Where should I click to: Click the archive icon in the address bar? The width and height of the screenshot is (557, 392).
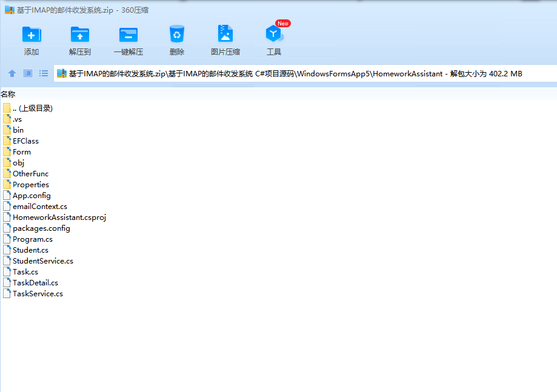point(62,73)
